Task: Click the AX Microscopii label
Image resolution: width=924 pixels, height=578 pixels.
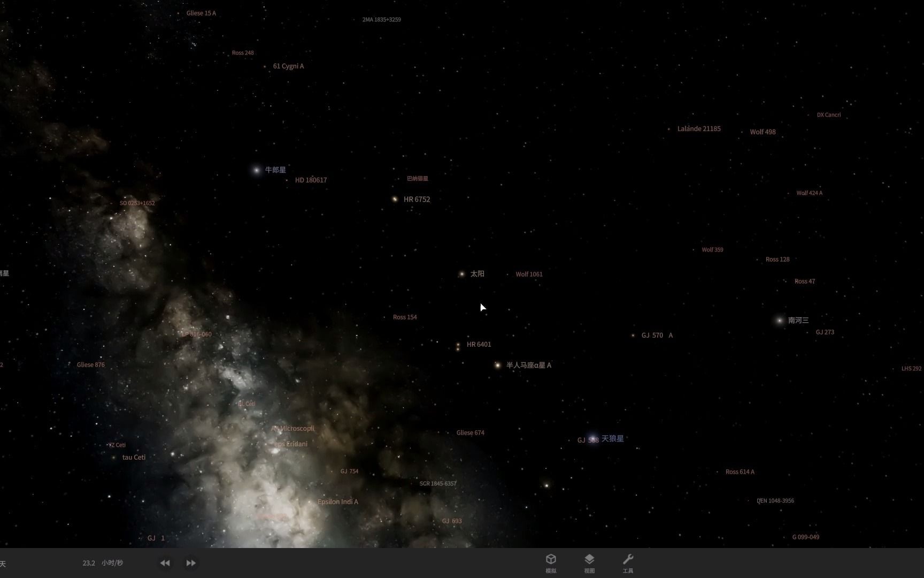Action: [x=292, y=429]
